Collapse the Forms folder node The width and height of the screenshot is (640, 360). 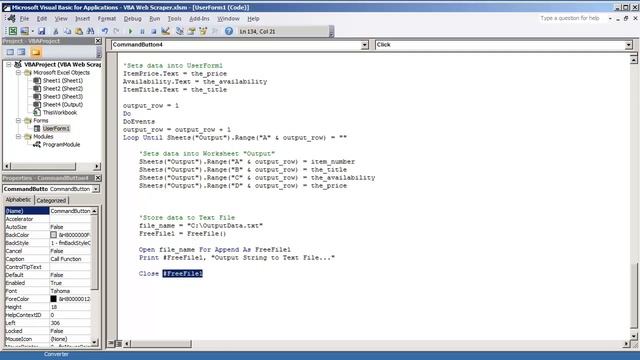pyautogui.click(x=18, y=120)
